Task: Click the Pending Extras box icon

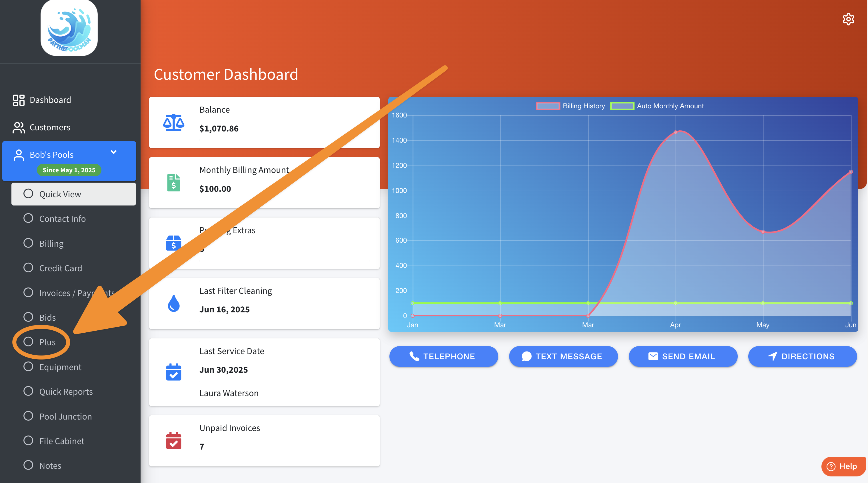Action: [173, 243]
